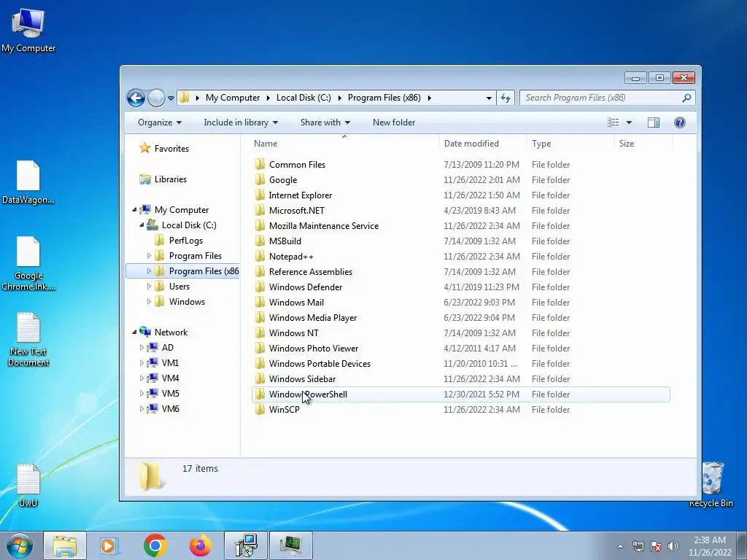Viewport: 747px width, 560px height.
Task: Click the change view icon
Action: [613, 122]
